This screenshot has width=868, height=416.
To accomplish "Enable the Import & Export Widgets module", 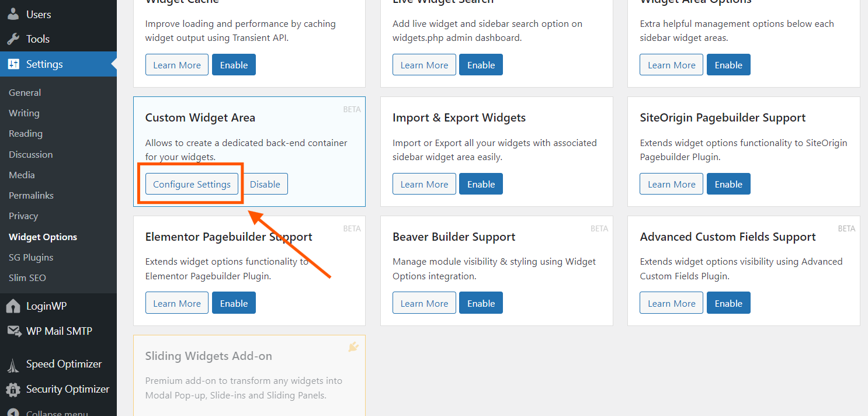I will coord(481,184).
